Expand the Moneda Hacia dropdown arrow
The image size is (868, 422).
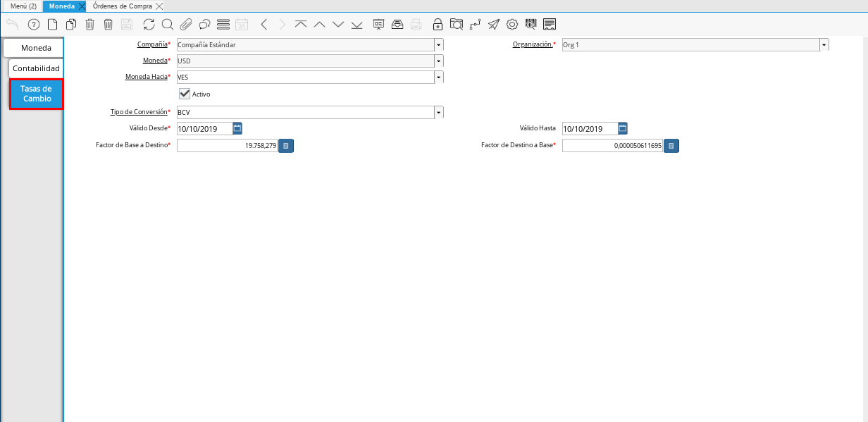pos(439,77)
